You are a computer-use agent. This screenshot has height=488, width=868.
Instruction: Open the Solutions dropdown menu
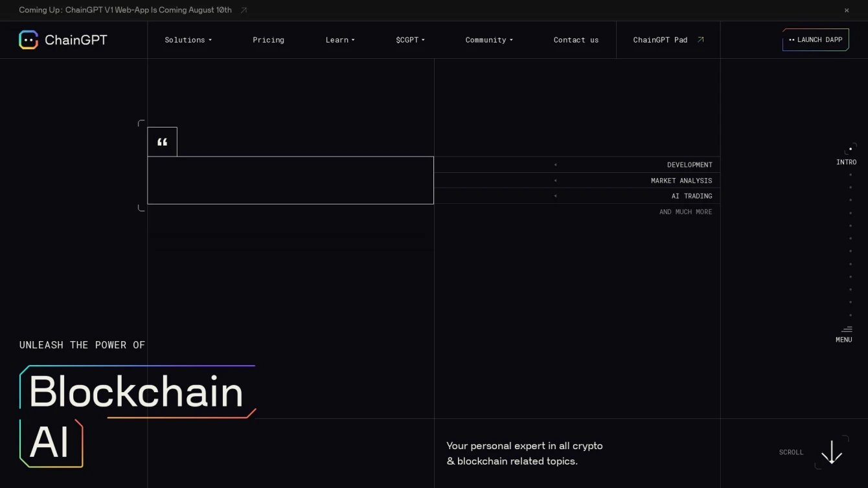tap(188, 40)
